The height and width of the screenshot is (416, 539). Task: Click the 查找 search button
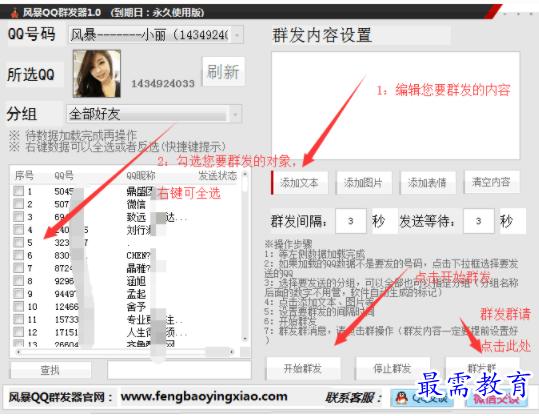pos(51,370)
